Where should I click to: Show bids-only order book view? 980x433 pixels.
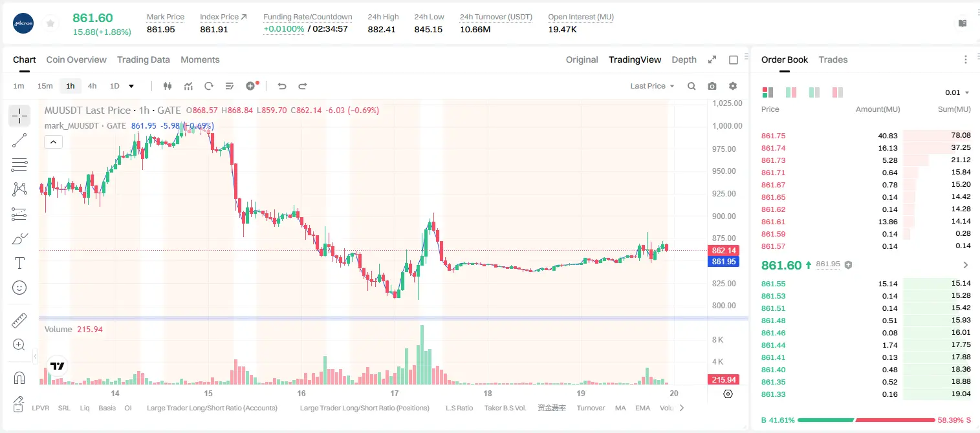point(814,92)
